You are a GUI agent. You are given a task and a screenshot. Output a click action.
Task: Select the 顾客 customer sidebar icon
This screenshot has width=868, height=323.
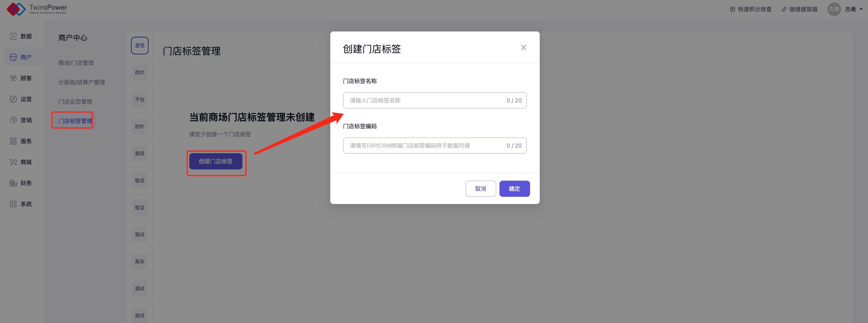pos(13,78)
